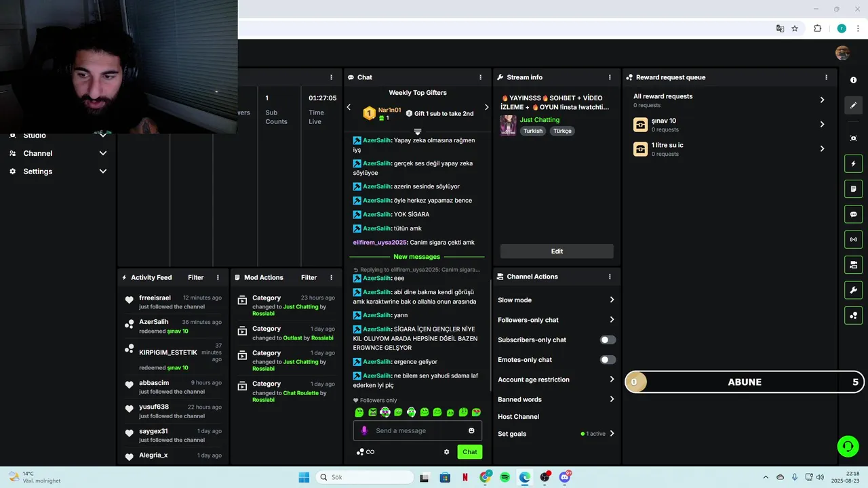Click the screen capture icon in right sidebar
Screen dimensions: 868x488
point(853,138)
